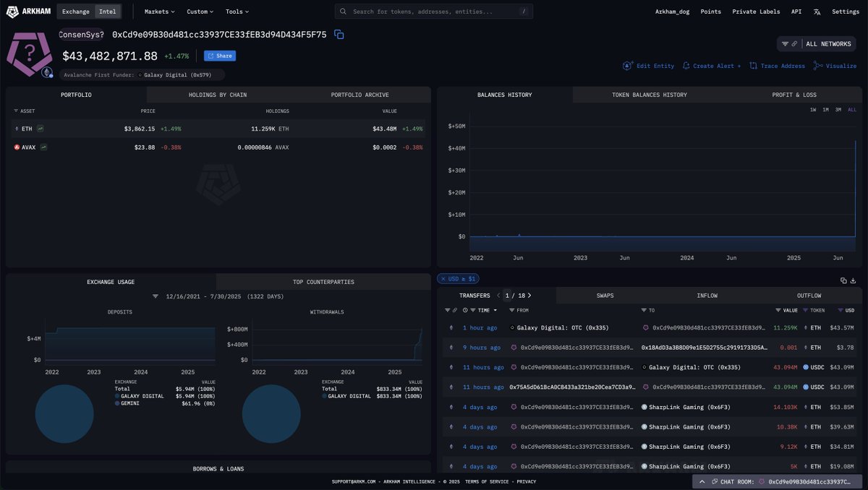The image size is (868, 490).
Task: Click the Visualize graph icon
Action: point(818,66)
